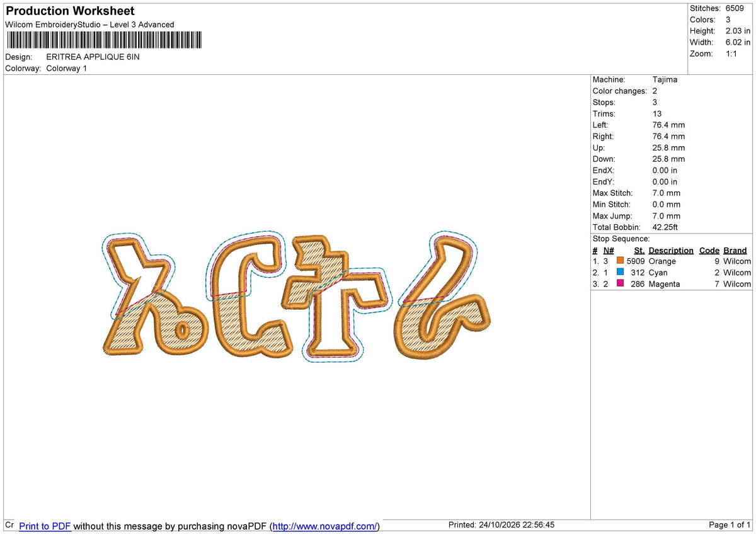
Task: Click the 'St.' column header
Action: click(x=639, y=250)
